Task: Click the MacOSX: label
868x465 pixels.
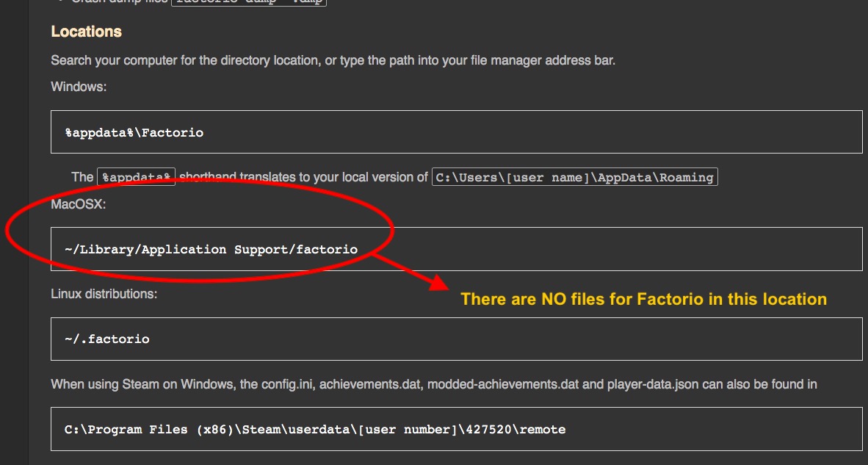Action: pyautogui.click(x=78, y=204)
